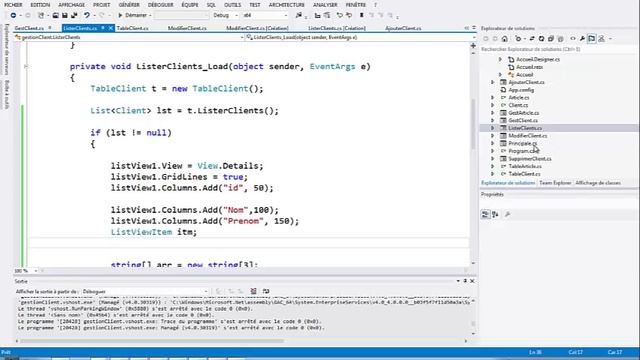Click the New Project toolbar icon
Image resolution: width=640 pixels, height=360 pixels.
coord(41,16)
